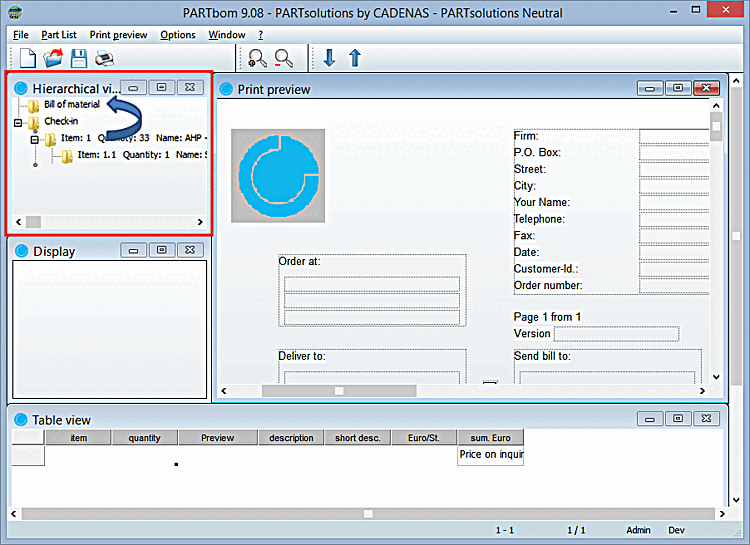The image size is (750, 545).
Task: Click Print preview vertical scroll down arrow
Action: [x=716, y=377]
